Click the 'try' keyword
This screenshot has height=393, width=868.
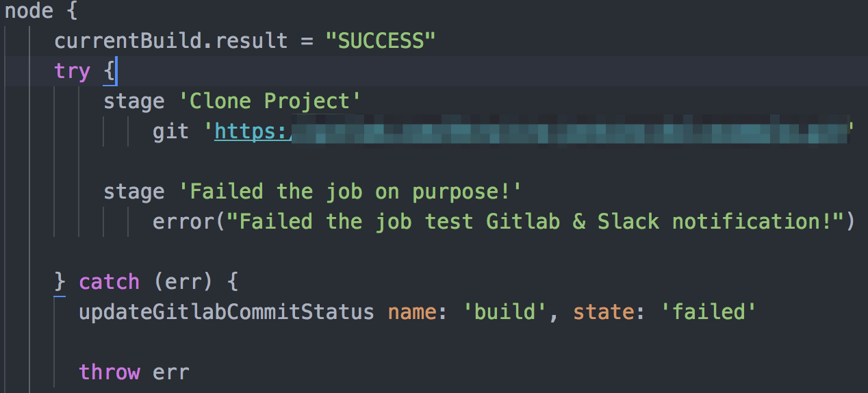[x=73, y=71]
